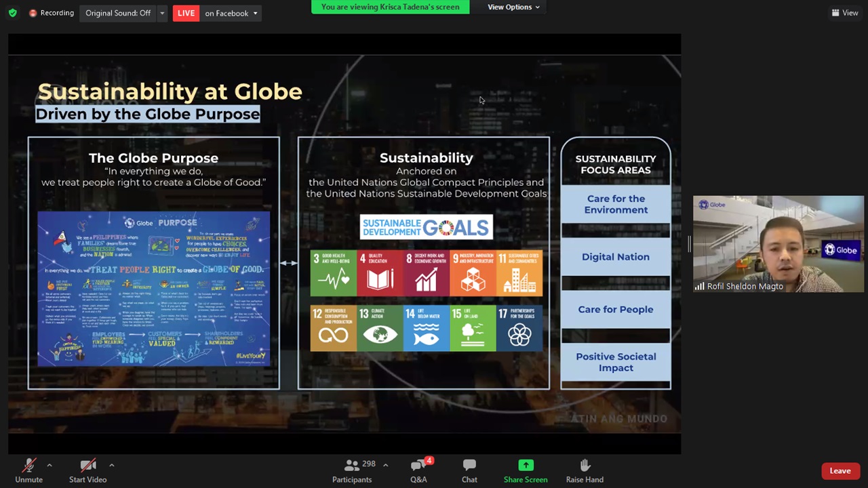
Task: Open the on Facebook livestream dropdown
Action: [x=231, y=13]
